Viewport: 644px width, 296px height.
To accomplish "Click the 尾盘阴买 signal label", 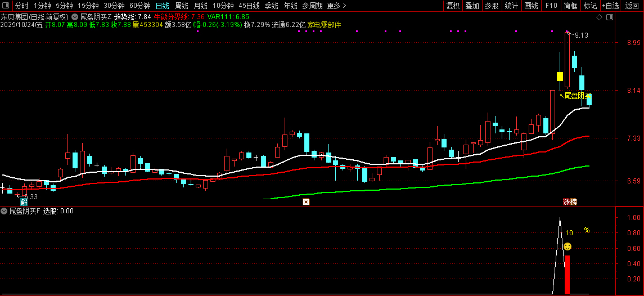I will [578, 96].
